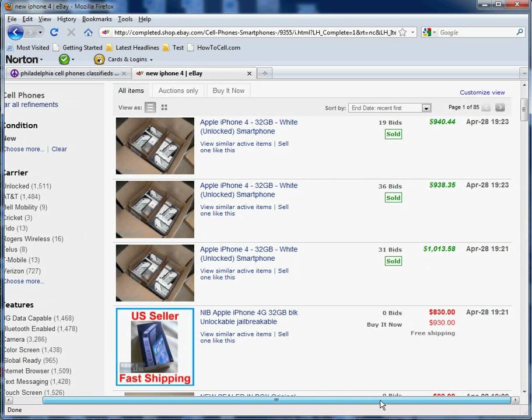Open the Bookmarks menu
This screenshot has width=532, height=420.
[97, 19]
